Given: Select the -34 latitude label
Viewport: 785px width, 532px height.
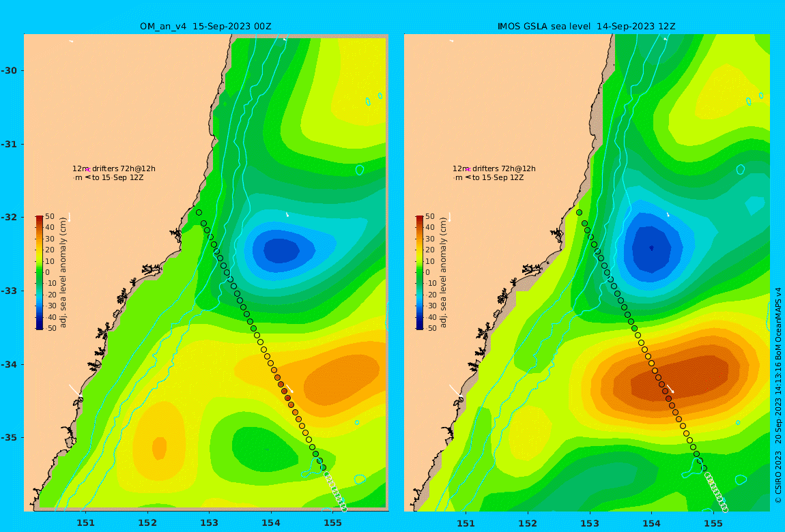Looking at the screenshot, I should pos(8,364).
